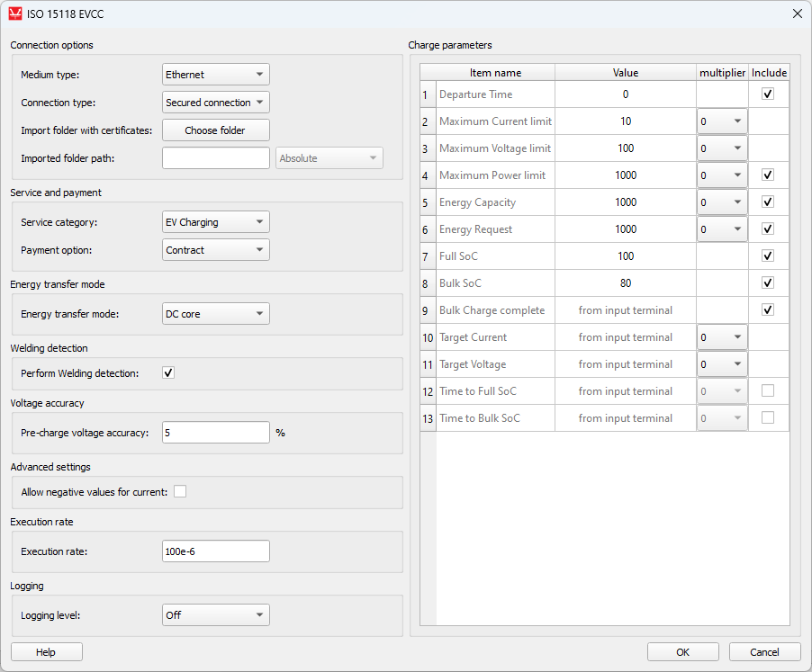Open the Payment option dropdown
The image size is (812, 672).
[x=215, y=250]
